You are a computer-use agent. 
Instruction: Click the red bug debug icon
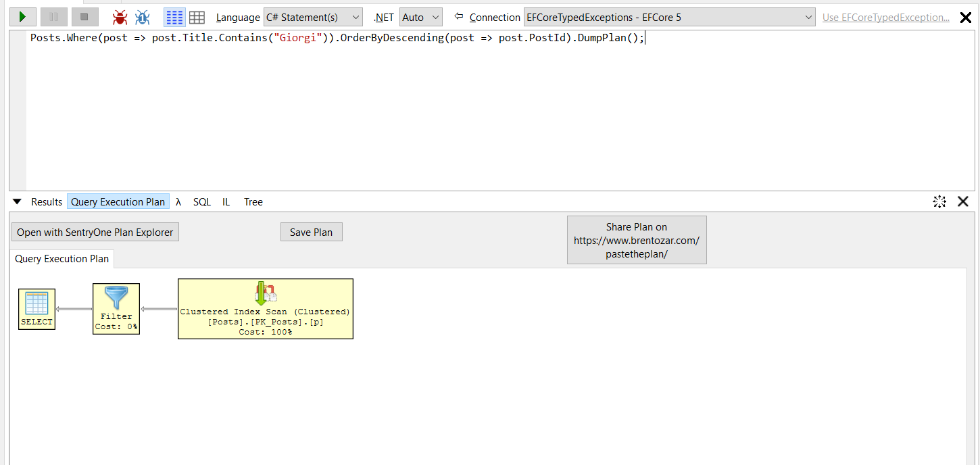coord(120,18)
